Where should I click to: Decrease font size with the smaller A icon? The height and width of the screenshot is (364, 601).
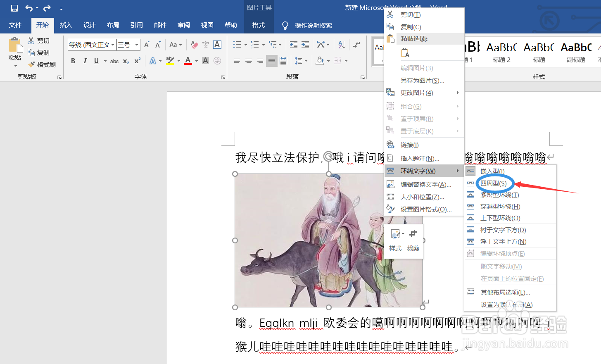(x=158, y=45)
